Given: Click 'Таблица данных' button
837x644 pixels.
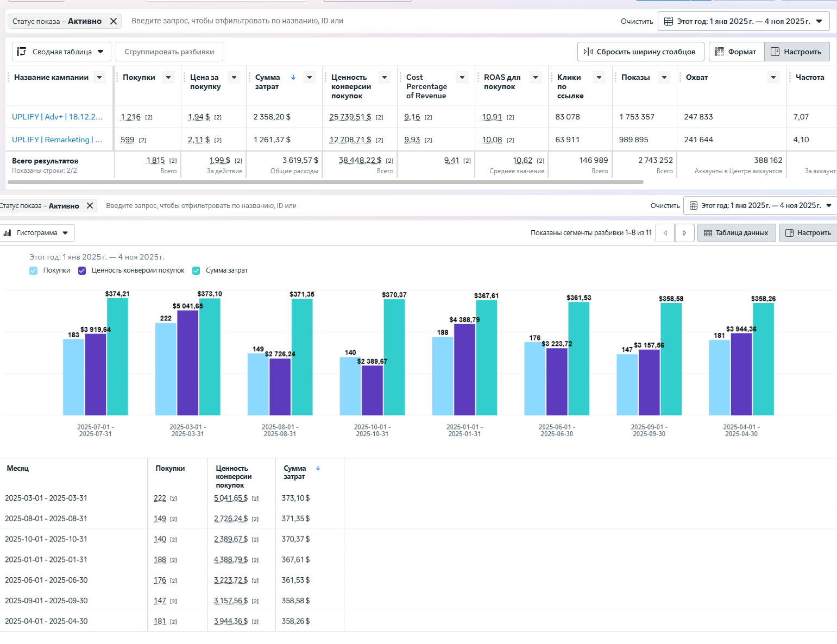Looking at the screenshot, I should point(737,233).
